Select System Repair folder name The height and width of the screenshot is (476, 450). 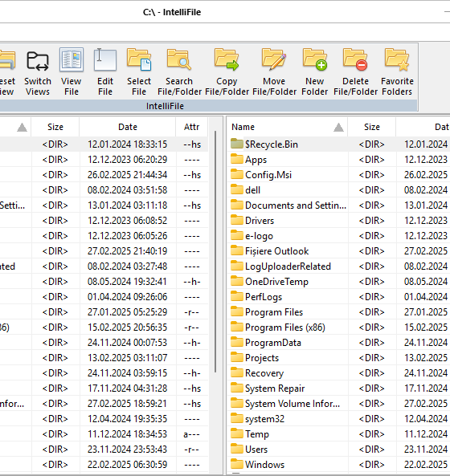(275, 389)
